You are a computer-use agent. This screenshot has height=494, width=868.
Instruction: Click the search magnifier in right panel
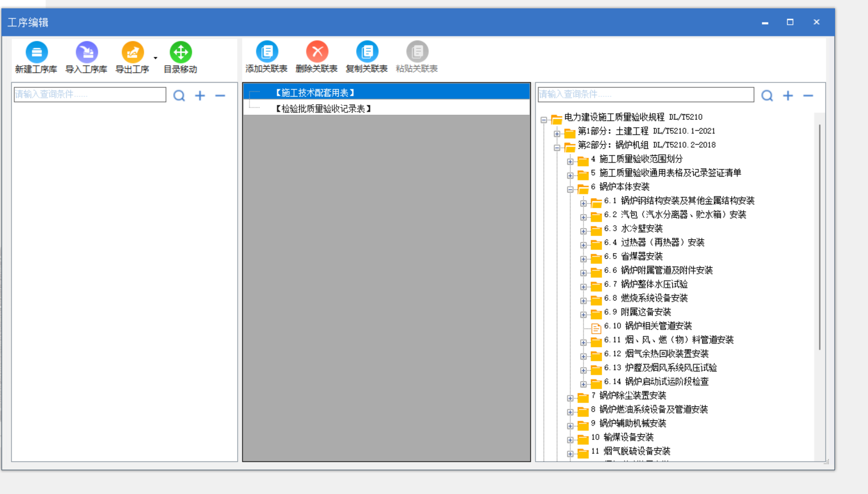point(767,96)
